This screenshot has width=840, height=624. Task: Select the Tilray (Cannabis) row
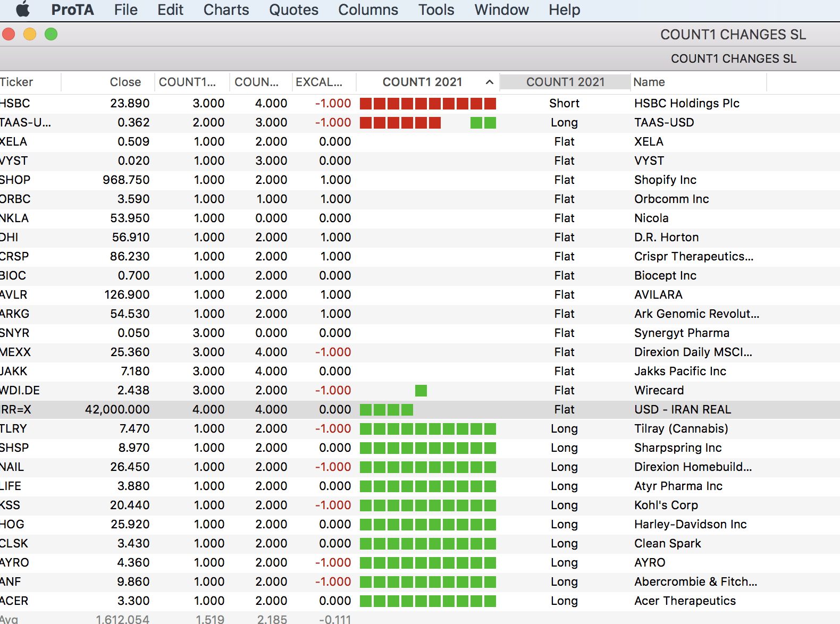point(420,428)
